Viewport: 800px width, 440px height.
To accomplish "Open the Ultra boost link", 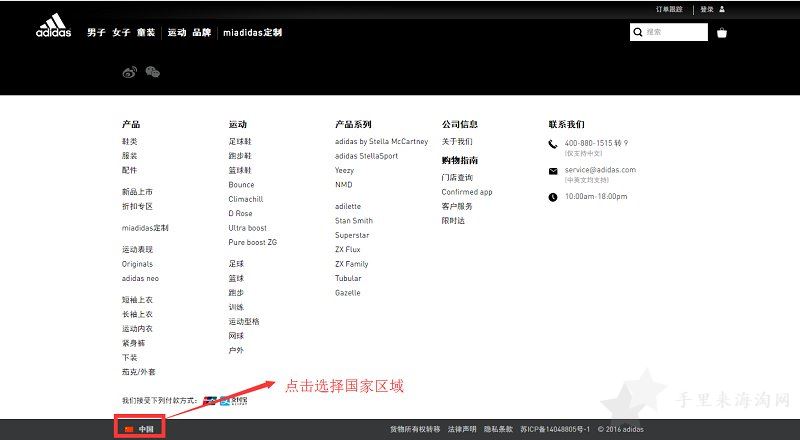I will [247, 228].
